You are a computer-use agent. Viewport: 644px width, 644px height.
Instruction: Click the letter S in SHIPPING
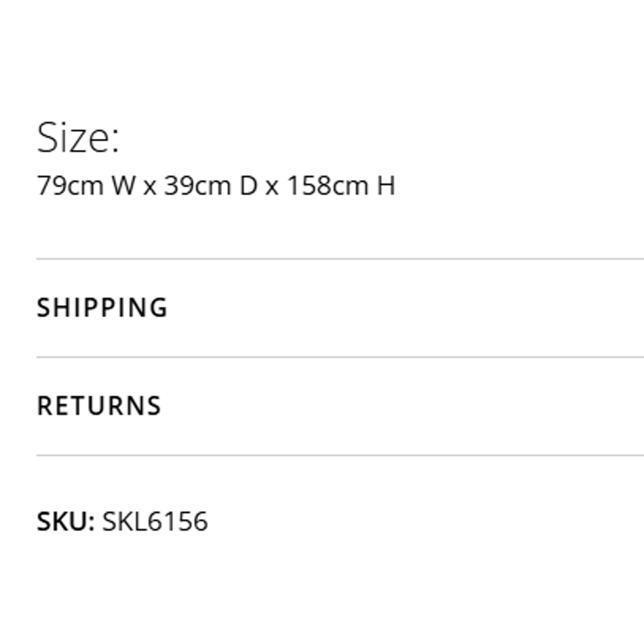tap(43, 307)
